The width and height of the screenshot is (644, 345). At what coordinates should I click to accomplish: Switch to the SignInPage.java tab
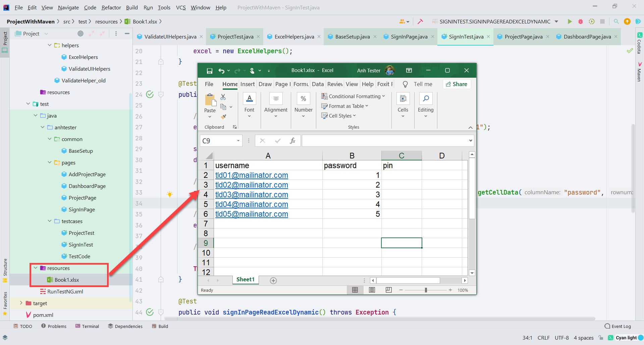coord(409,37)
